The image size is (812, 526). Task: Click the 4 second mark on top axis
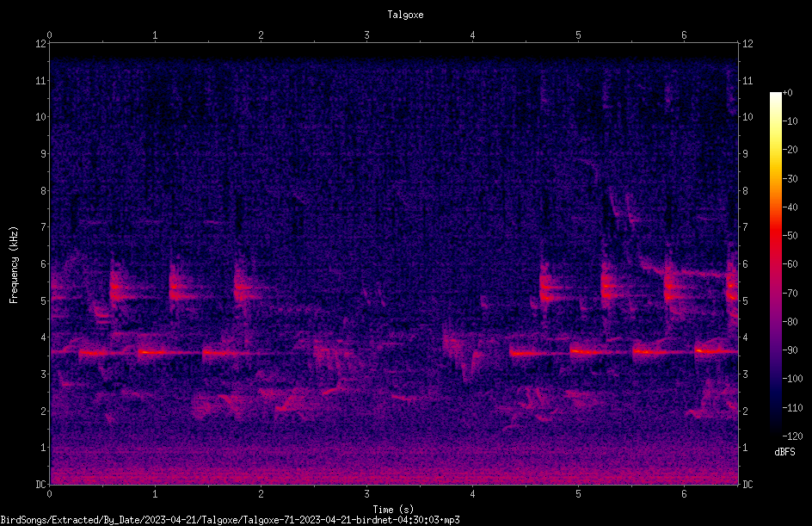(x=472, y=35)
